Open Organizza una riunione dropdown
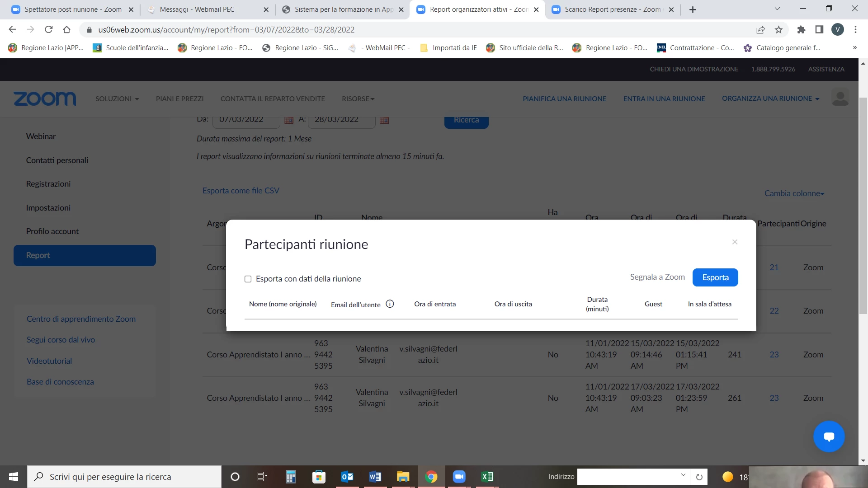Image resolution: width=868 pixels, height=488 pixels. click(x=770, y=99)
